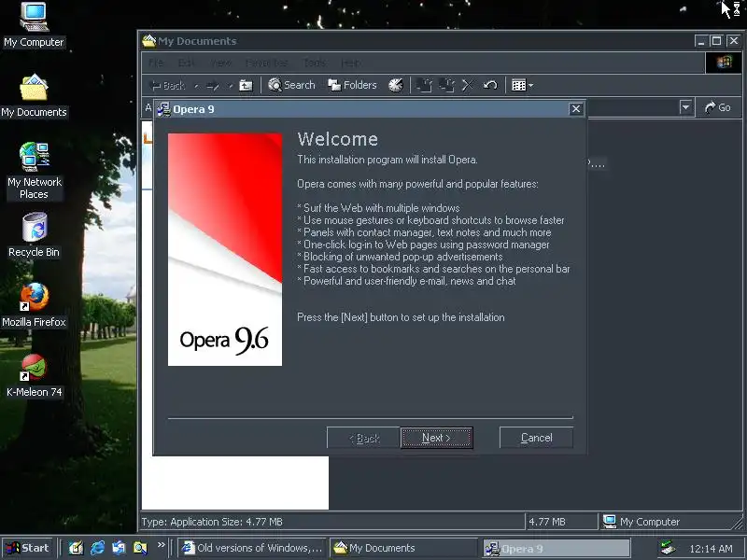
Task: Open the Views dropdown button
Action: [x=522, y=85]
